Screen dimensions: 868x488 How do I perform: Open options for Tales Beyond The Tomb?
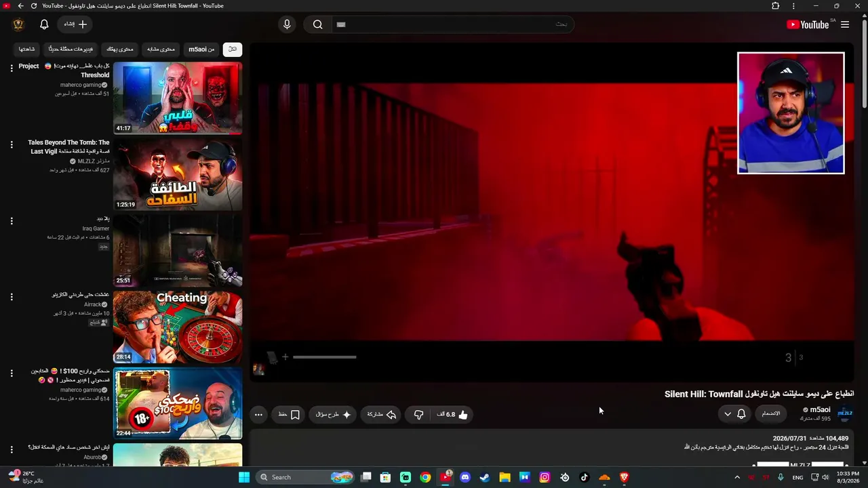tap(12, 144)
